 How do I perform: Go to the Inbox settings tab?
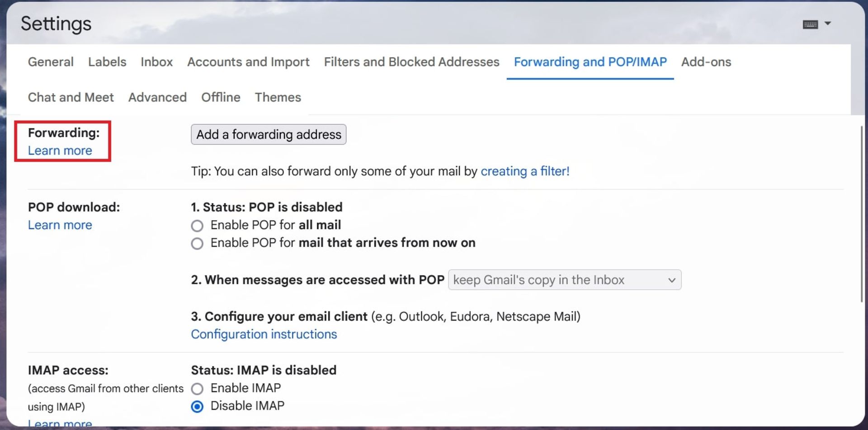[156, 62]
